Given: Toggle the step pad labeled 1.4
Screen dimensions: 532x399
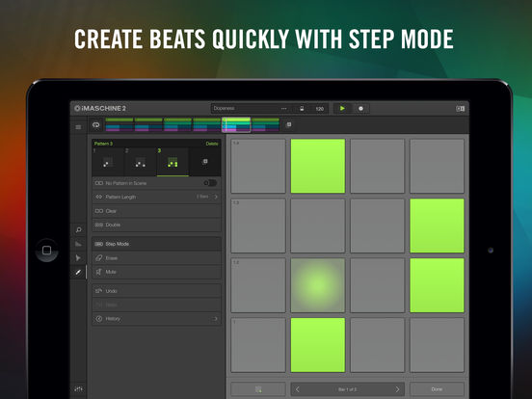Looking at the screenshot, I should [258, 166].
